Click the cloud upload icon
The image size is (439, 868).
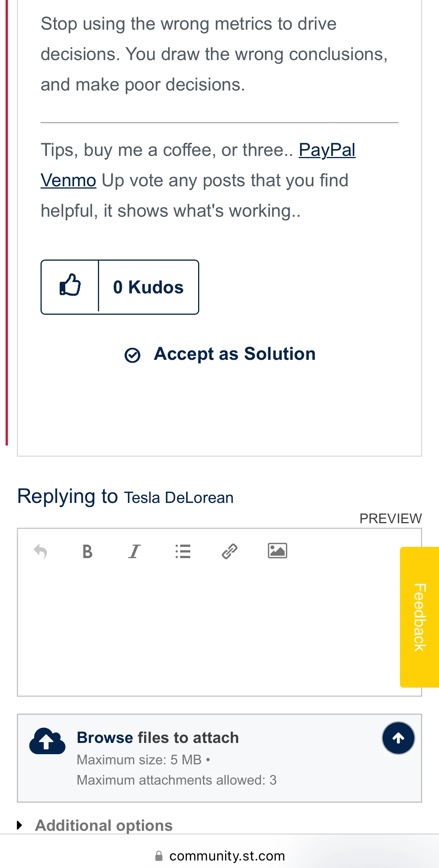(47, 741)
